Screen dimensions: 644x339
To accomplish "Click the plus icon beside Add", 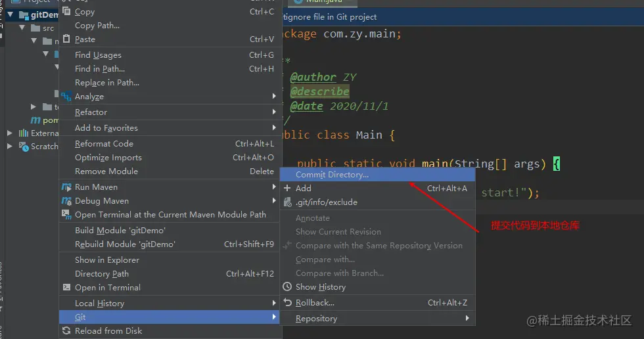I will pyautogui.click(x=287, y=188).
